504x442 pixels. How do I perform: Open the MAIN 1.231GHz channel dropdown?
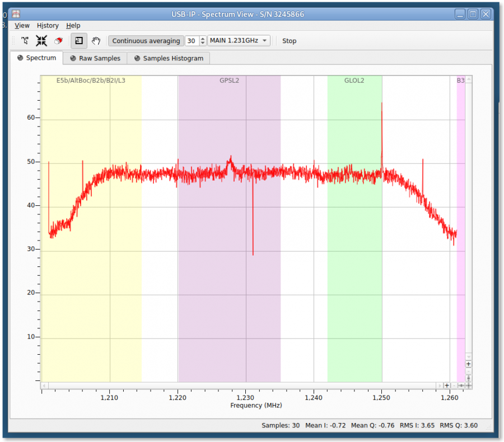point(239,41)
